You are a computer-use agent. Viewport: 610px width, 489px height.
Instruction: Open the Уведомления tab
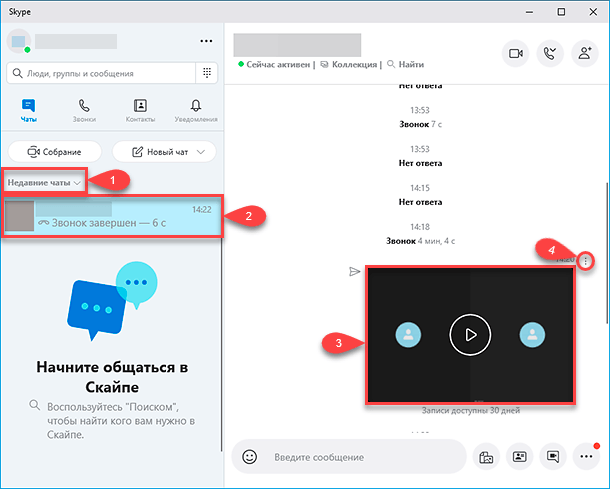(x=196, y=110)
